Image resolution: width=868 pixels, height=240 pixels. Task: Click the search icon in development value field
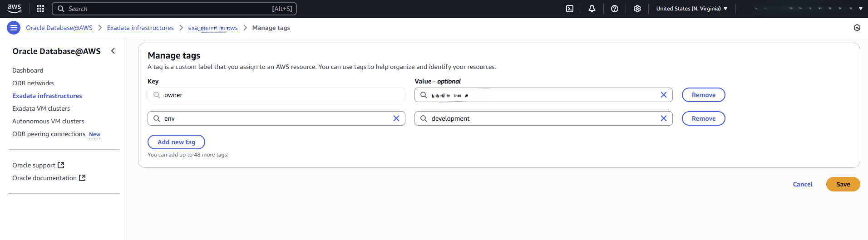tap(424, 118)
